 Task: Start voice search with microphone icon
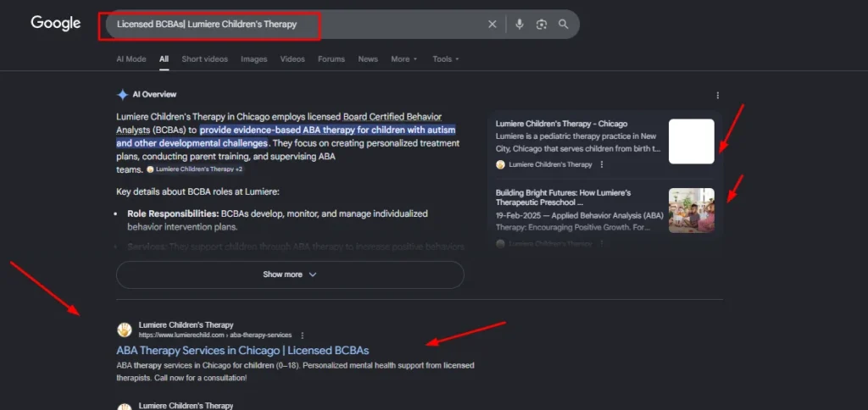pyautogui.click(x=520, y=25)
